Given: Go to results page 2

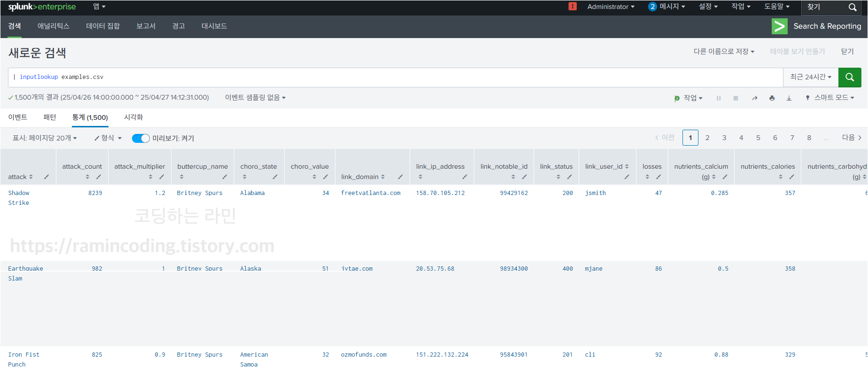Looking at the screenshot, I should tap(707, 138).
